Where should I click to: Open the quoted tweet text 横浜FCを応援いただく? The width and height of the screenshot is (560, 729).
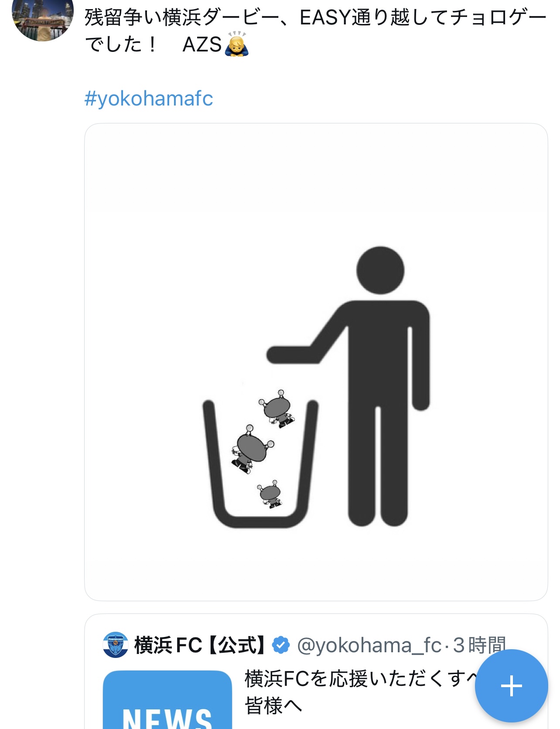(358, 679)
